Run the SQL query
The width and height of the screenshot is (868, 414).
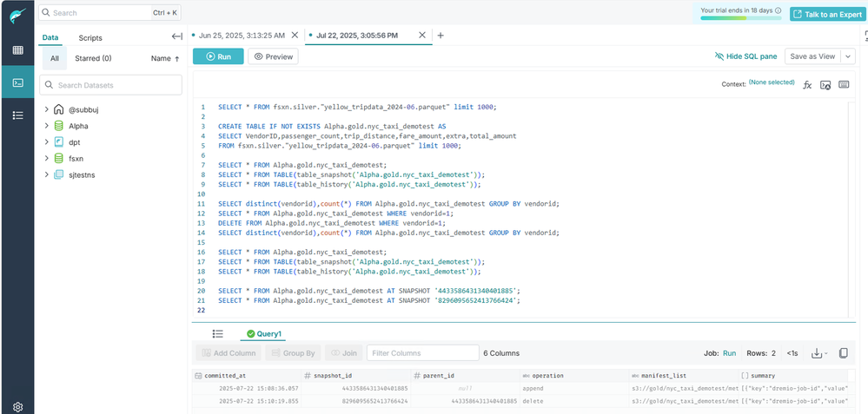click(x=218, y=56)
